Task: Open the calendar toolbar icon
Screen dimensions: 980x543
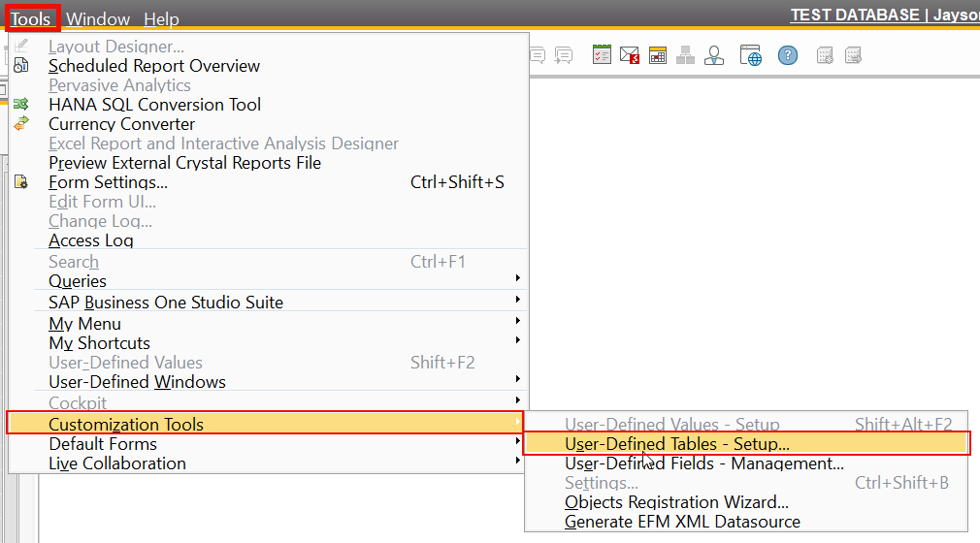Action: 658,55
